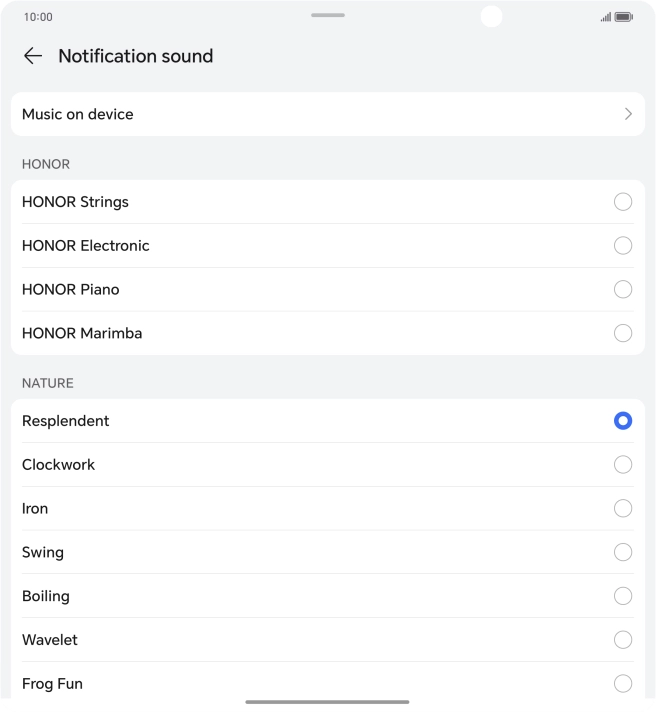Select the Boiling radio button
The width and height of the screenshot is (656, 713).
623,596
